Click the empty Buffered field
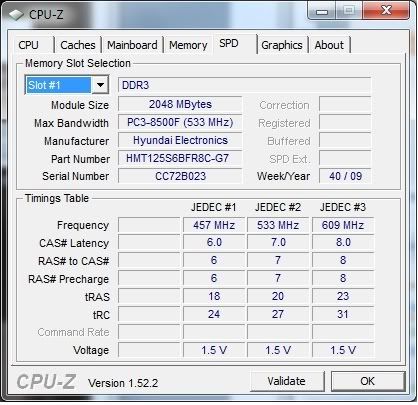 coord(345,140)
